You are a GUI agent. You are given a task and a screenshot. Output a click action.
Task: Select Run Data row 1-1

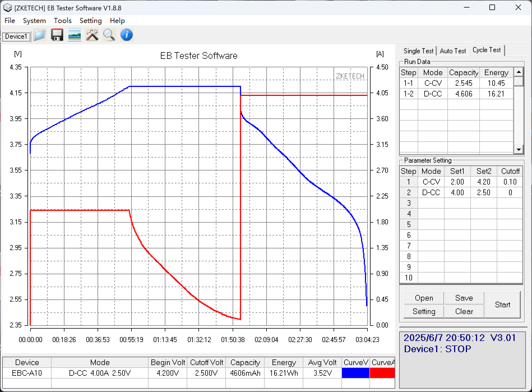(457, 83)
